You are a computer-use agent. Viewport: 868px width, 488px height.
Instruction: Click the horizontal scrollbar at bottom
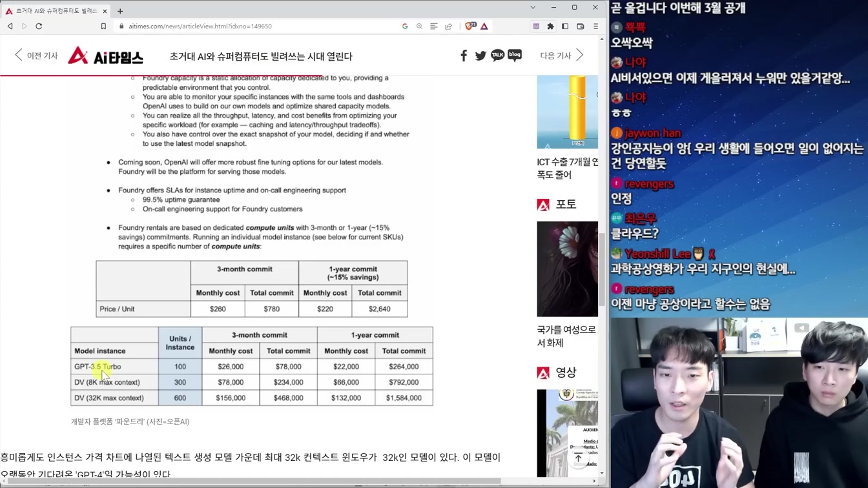[x=252, y=481]
